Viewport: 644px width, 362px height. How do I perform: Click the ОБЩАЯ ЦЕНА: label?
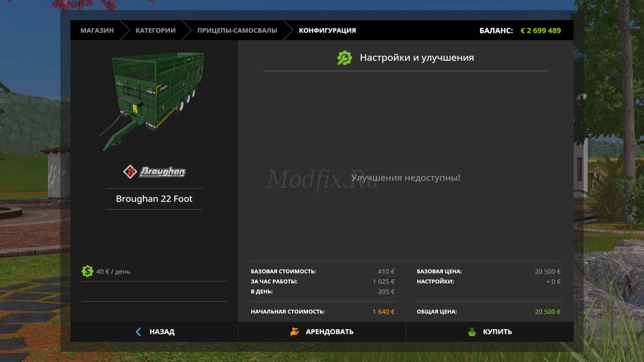click(x=437, y=311)
